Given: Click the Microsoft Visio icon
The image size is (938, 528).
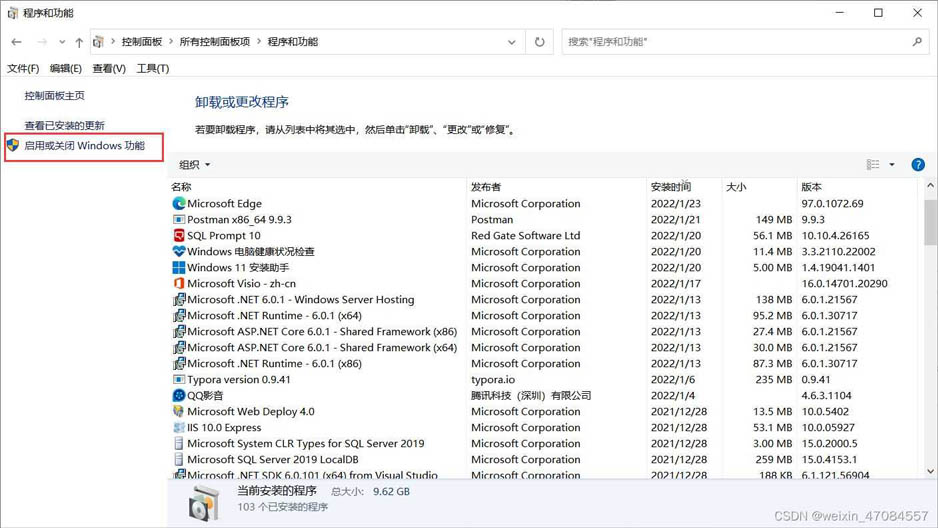Looking at the screenshot, I should click(x=179, y=283).
